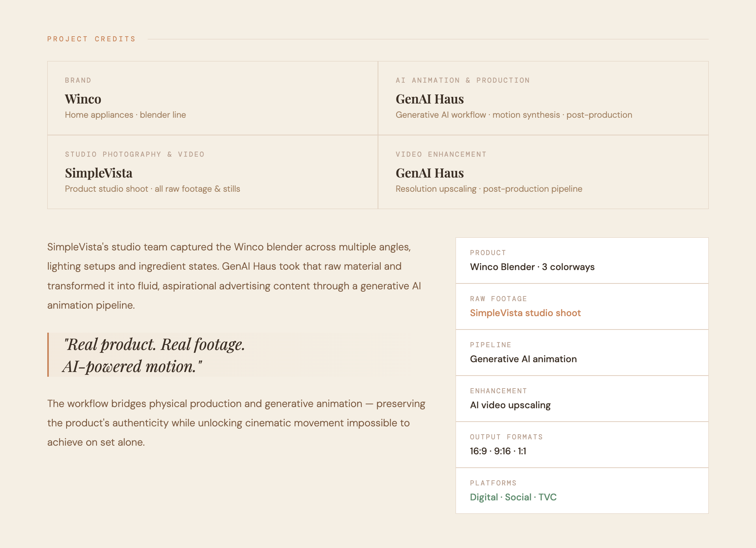Select the AI video upscaling entry

coord(510,405)
